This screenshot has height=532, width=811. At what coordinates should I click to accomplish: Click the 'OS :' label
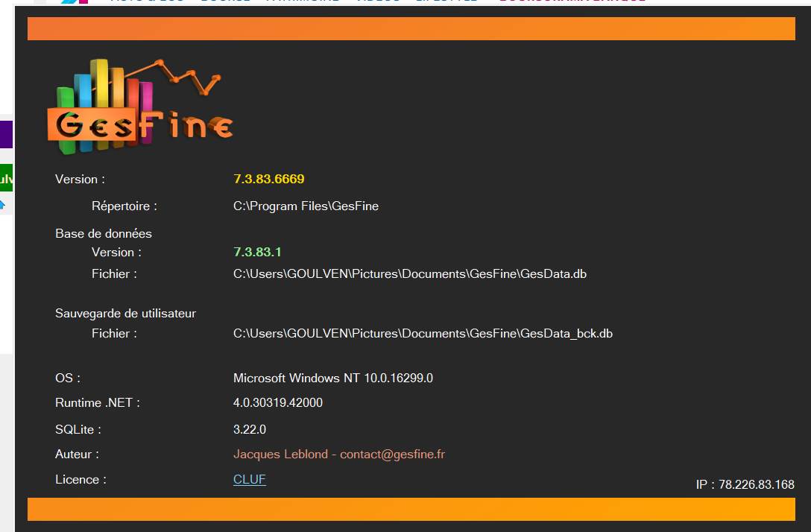[x=68, y=378]
